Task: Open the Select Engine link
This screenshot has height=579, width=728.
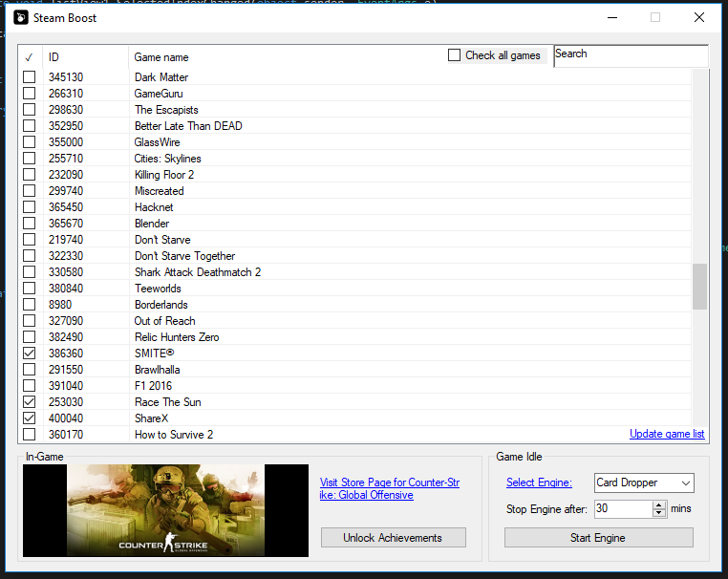Action: [x=539, y=482]
